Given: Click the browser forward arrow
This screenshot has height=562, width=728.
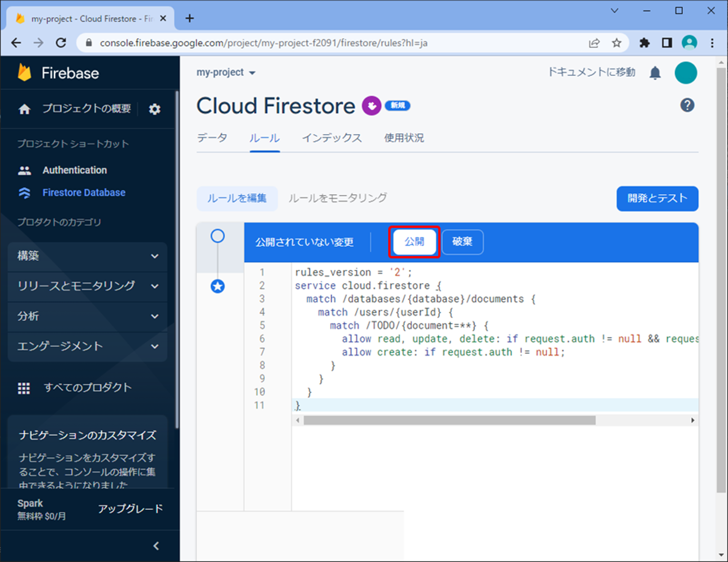Looking at the screenshot, I should [x=38, y=43].
